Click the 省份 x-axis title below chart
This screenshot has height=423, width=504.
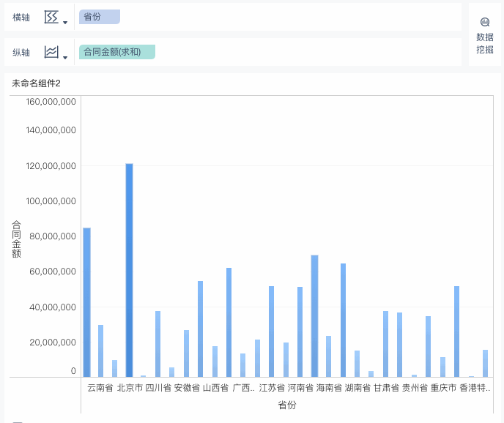tap(287, 405)
